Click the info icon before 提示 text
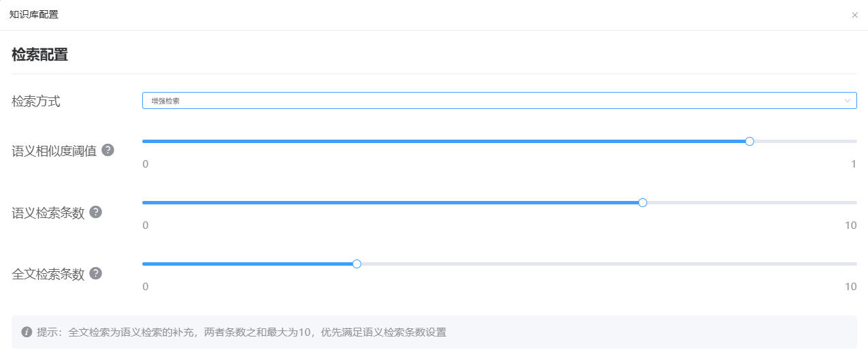868x359 pixels. (27, 332)
